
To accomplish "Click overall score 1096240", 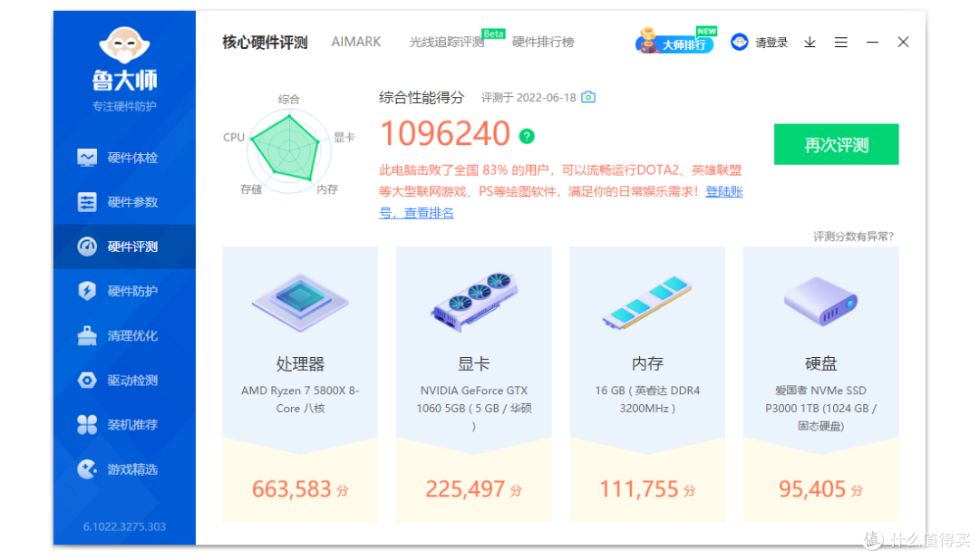I will [445, 133].
